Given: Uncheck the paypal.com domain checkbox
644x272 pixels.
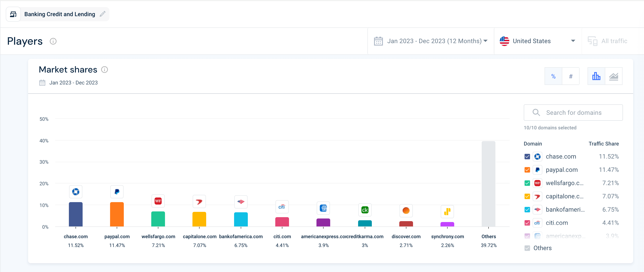Looking at the screenshot, I should coord(527,170).
